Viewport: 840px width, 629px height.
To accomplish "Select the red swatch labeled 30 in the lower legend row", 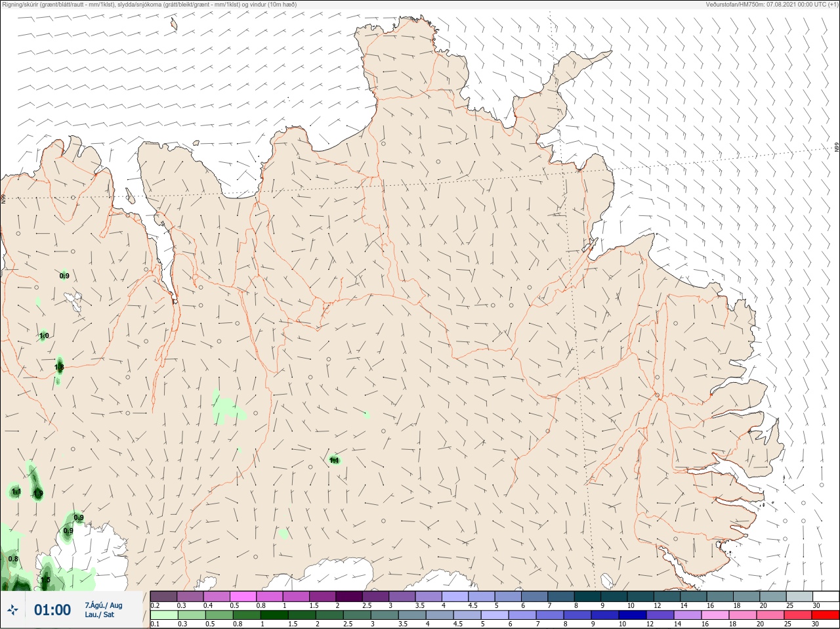I will 825,615.
